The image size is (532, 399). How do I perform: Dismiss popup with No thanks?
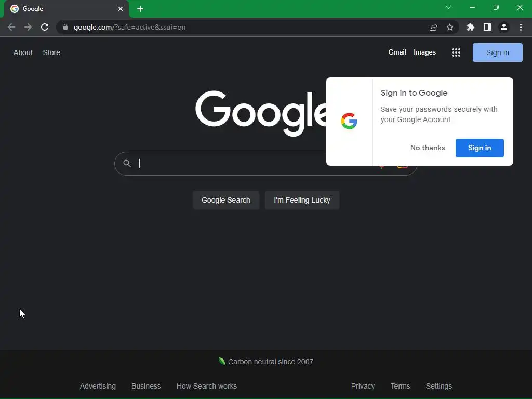[x=428, y=148]
